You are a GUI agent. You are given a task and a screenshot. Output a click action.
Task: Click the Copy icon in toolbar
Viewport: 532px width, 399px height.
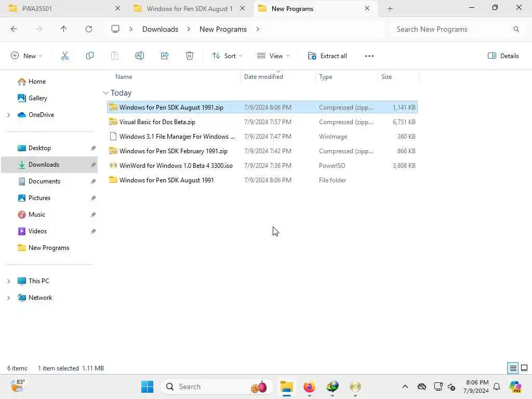click(89, 56)
